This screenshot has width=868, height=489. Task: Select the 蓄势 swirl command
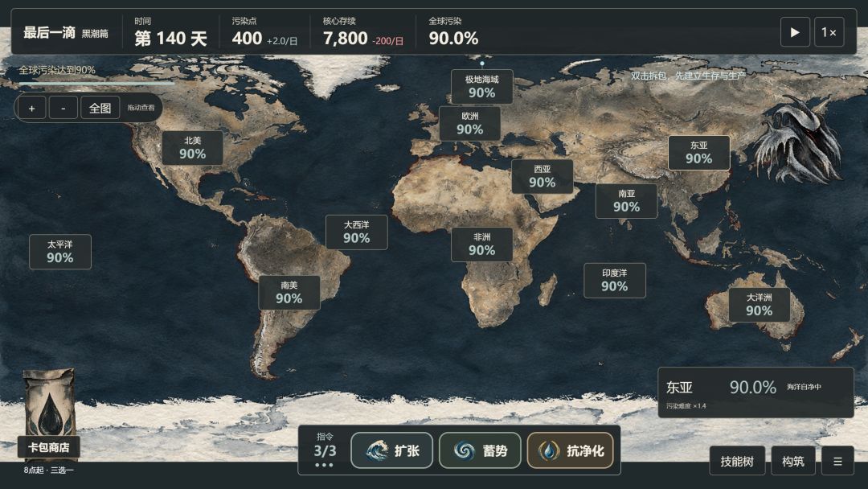(x=480, y=450)
